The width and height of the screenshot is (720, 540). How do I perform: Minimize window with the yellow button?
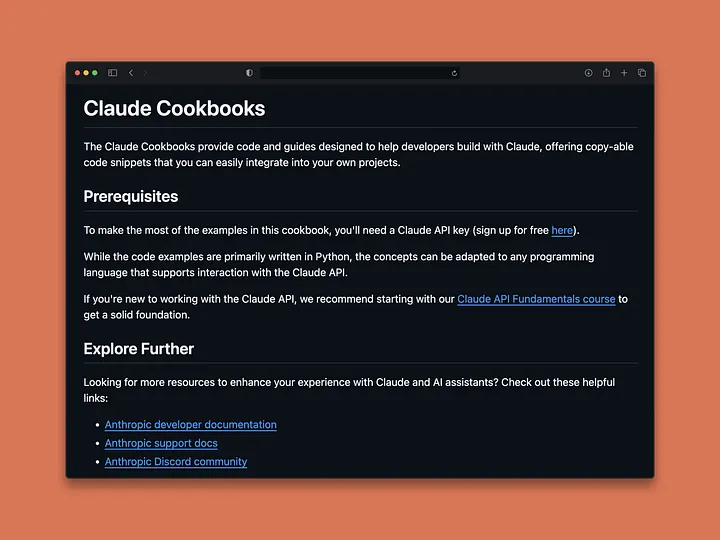86,73
